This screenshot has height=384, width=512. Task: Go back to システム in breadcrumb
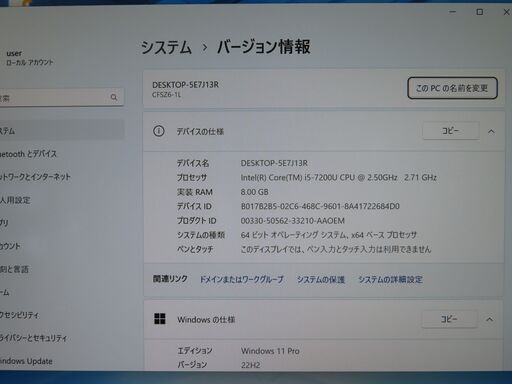click(x=166, y=47)
